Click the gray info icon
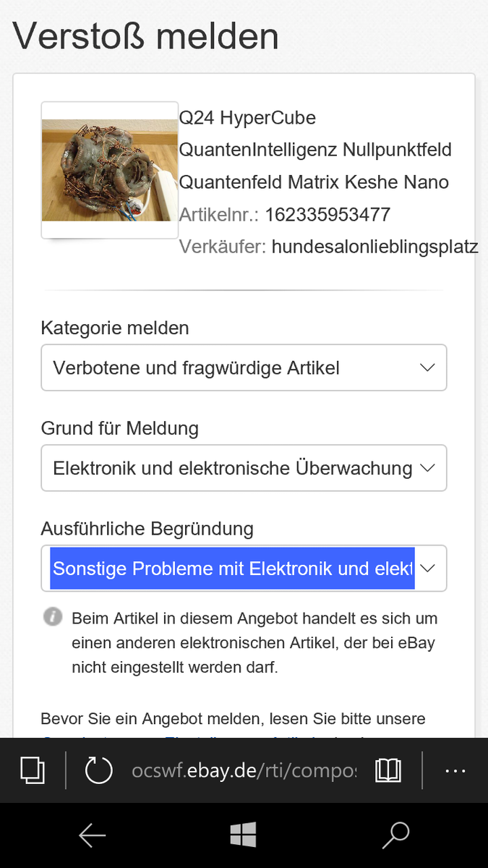This screenshot has width=488, height=868. pyautogui.click(x=53, y=617)
